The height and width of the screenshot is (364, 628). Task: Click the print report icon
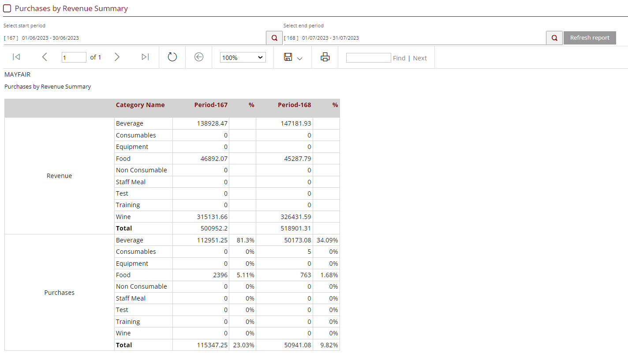[x=325, y=57]
